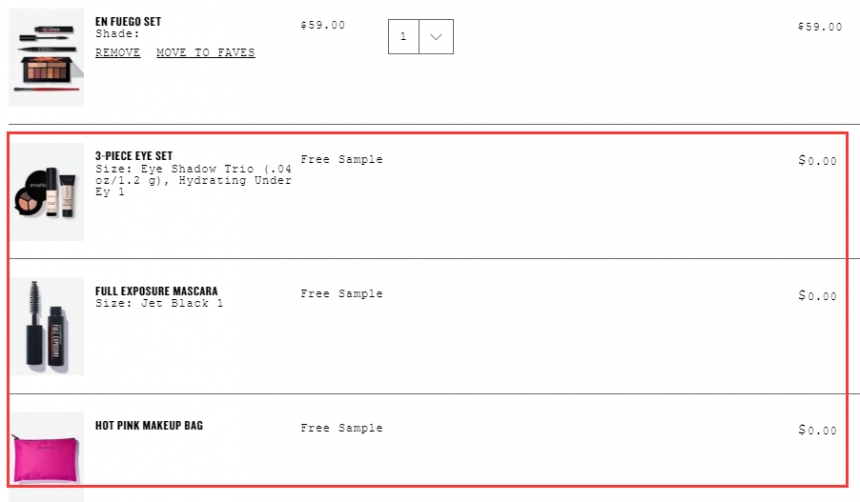Screen dimensions: 860x502
Task: Expand the quantity dropdown chevron
Action: coord(436,37)
